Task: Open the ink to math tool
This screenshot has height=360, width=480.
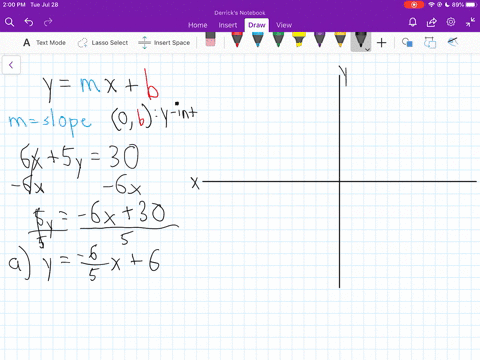Action: tap(452, 42)
